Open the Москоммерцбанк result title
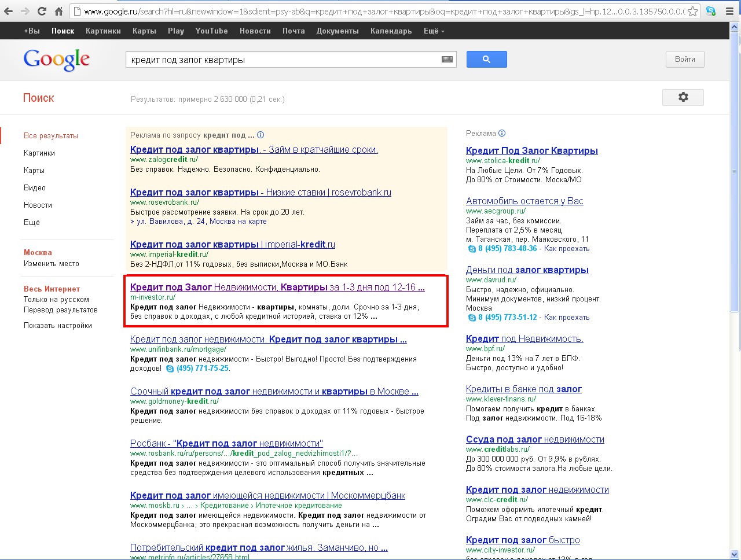This screenshot has width=741, height=560. point(267,495)
